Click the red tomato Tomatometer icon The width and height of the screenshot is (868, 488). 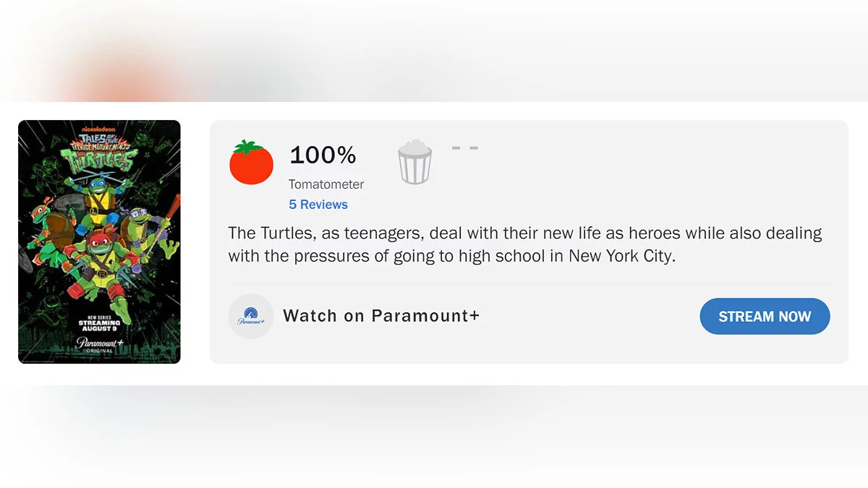(x=251, y=163)
